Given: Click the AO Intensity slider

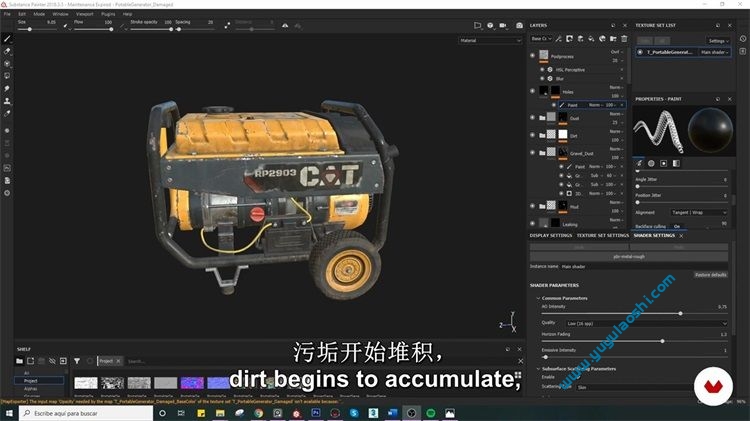Looking at the screenshot, I should click(634, 313).
